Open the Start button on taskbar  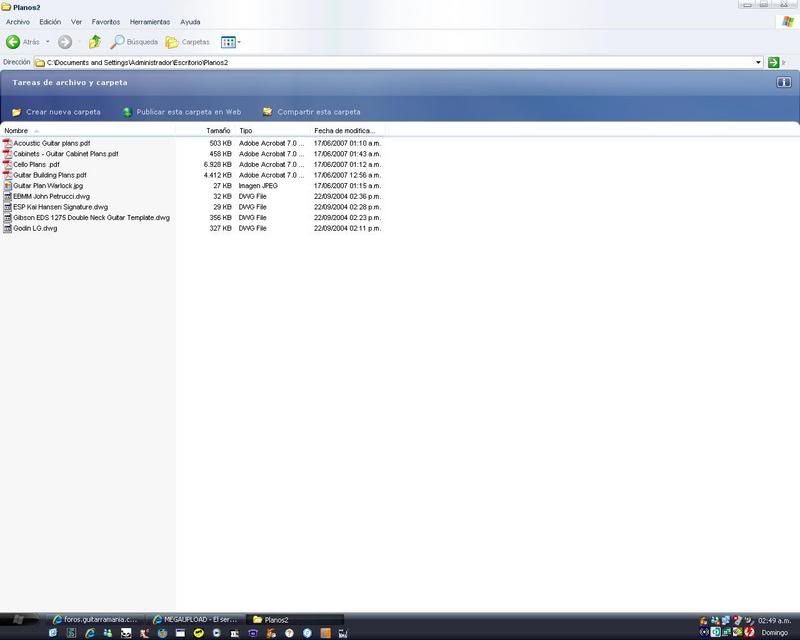coord(19,619)
